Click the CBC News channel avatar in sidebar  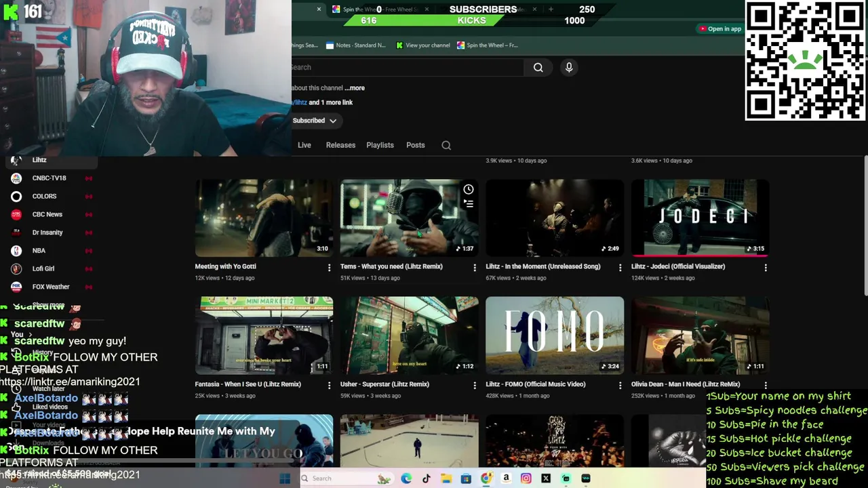click(16, 214)
